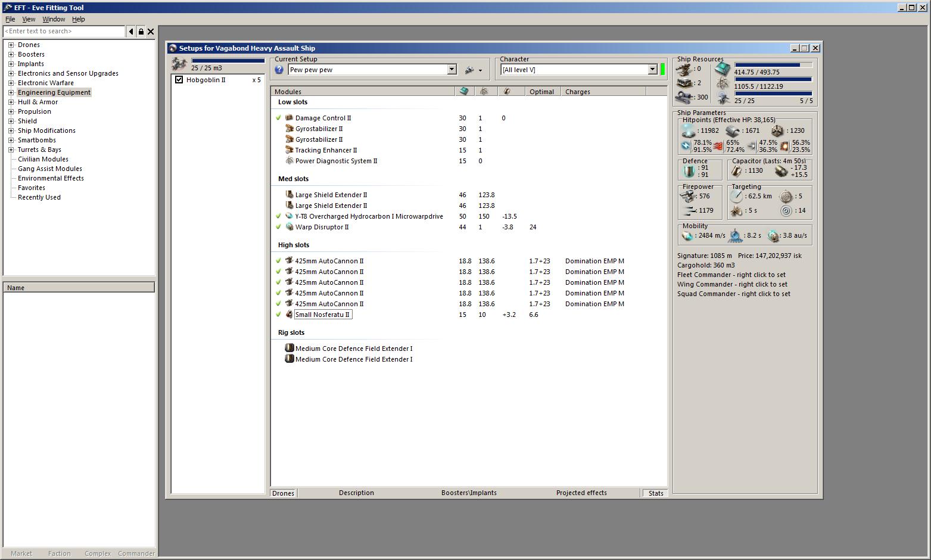This screenshot has width=931, height=560.
Task: Switch to the Faction tab at the bottom left
Action: tap(59, 553)
